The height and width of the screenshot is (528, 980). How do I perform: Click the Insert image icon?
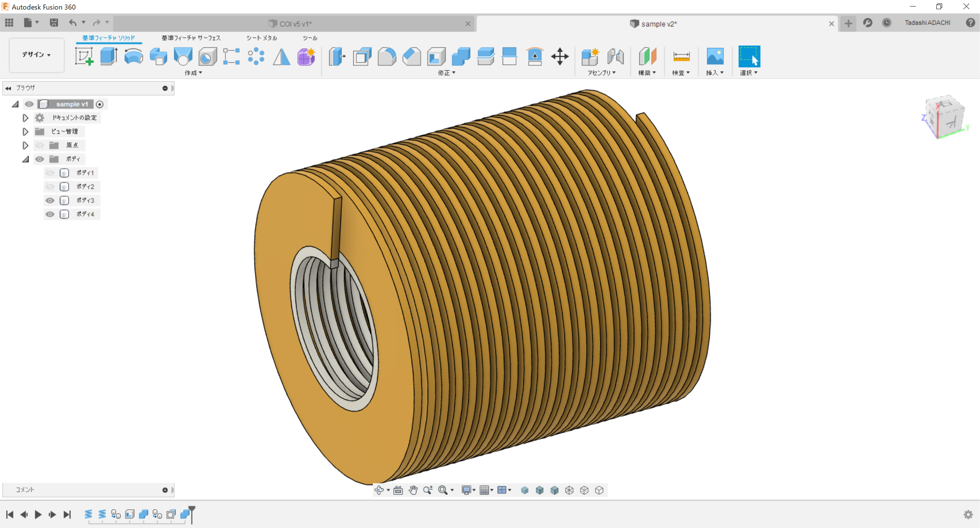(715, 56)
